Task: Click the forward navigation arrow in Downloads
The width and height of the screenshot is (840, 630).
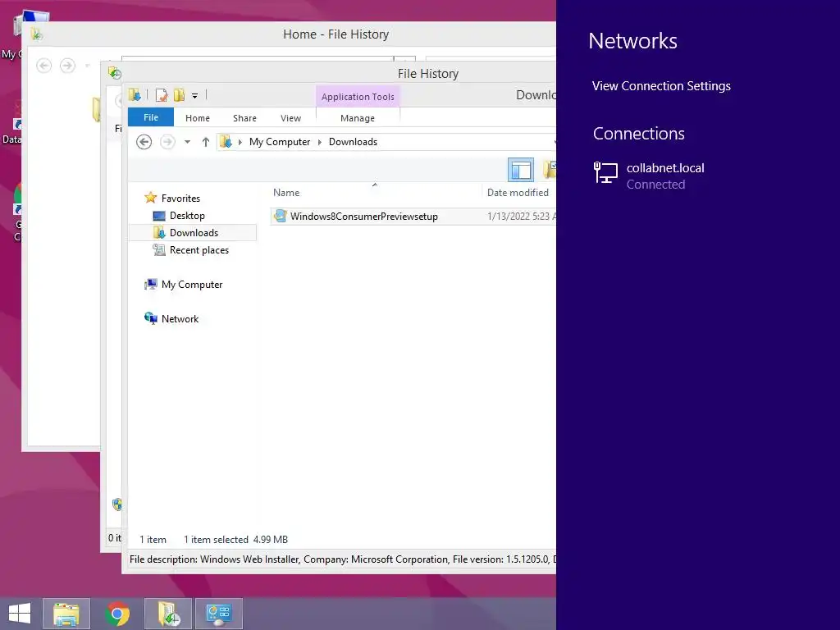Action: [x=167, y=142]
